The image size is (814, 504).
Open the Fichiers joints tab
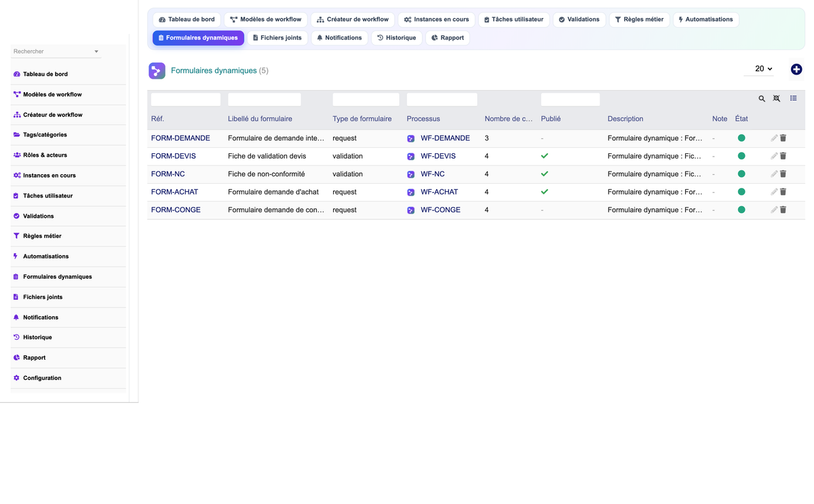click(277, 38)
